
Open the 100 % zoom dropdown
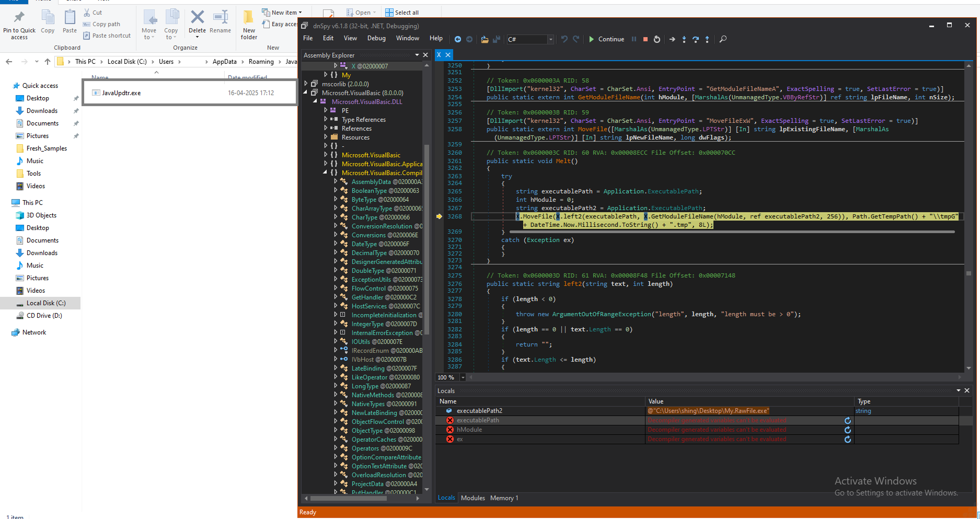point(463,377)
